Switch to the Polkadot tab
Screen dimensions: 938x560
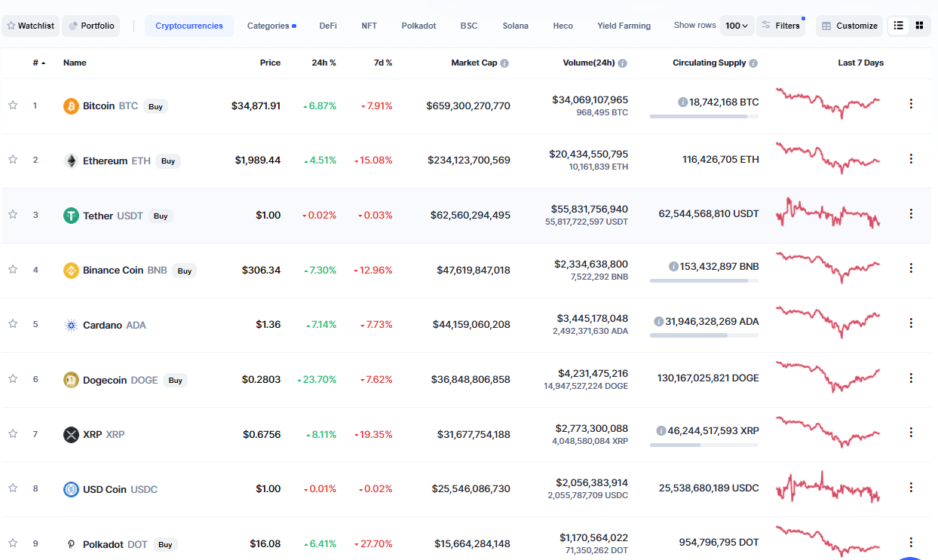(x=418, y=26)
